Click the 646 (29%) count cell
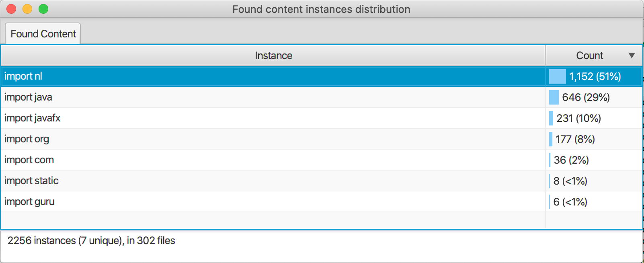The height and width of the screenshot is (263, 644). 594,97
